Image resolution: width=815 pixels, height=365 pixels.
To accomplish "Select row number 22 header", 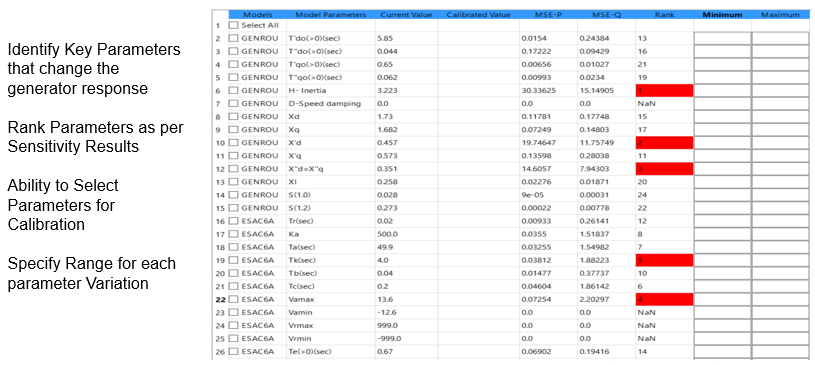I will [x=219, y=299].
